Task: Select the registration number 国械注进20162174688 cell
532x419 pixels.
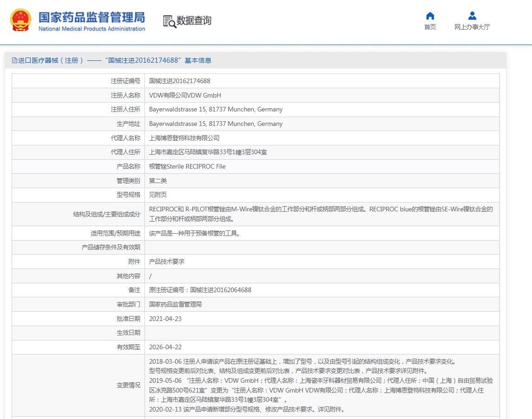Action: coord(179,81)
